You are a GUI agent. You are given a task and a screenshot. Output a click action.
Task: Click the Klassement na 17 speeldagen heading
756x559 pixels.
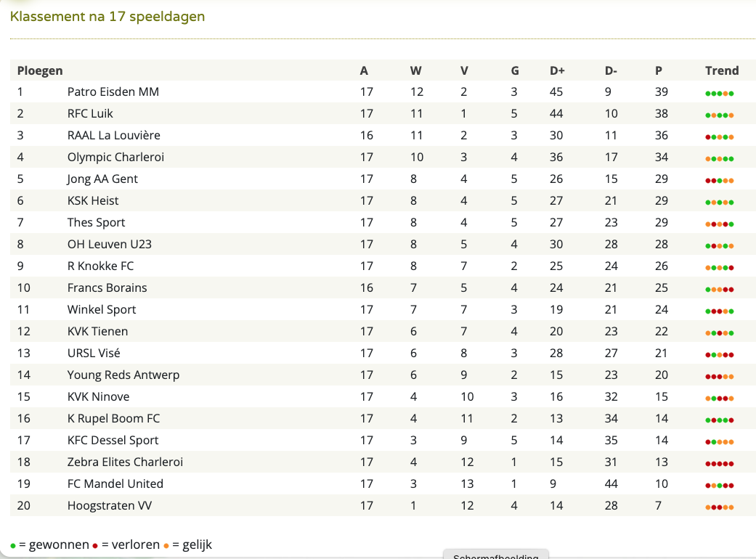(x=107, y=17)
